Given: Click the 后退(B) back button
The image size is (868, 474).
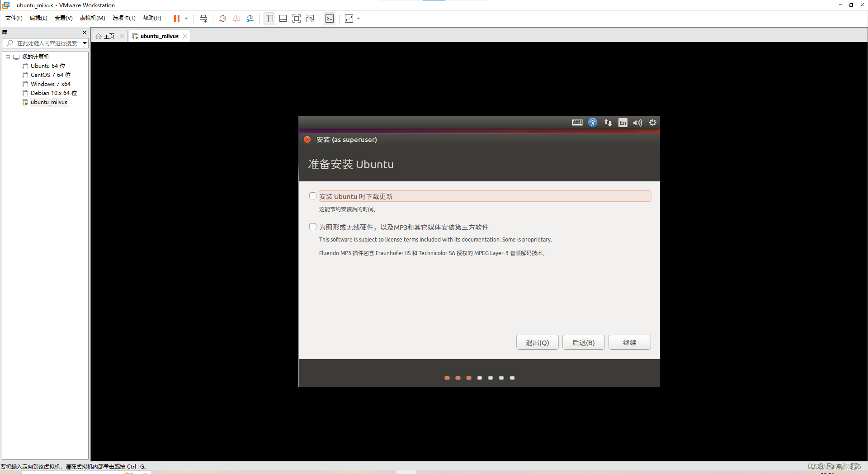Looking at the screenshot, I should pyautogui.click(x=584, y=342).
